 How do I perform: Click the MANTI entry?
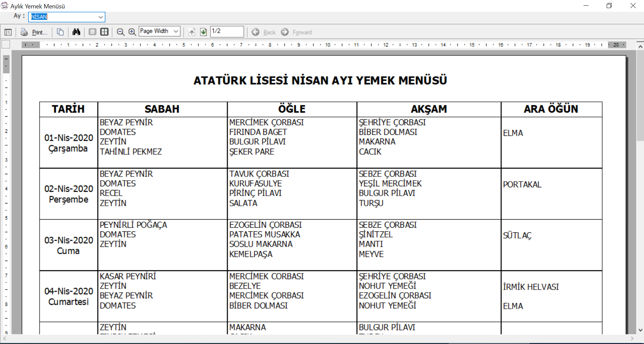(371, 244)
